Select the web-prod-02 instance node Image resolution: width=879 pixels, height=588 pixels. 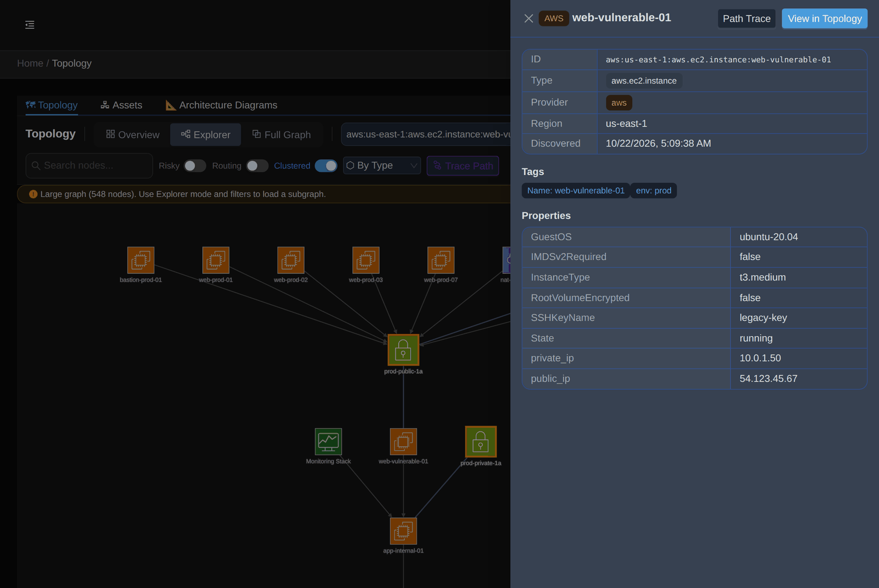(x=291, y=260)
